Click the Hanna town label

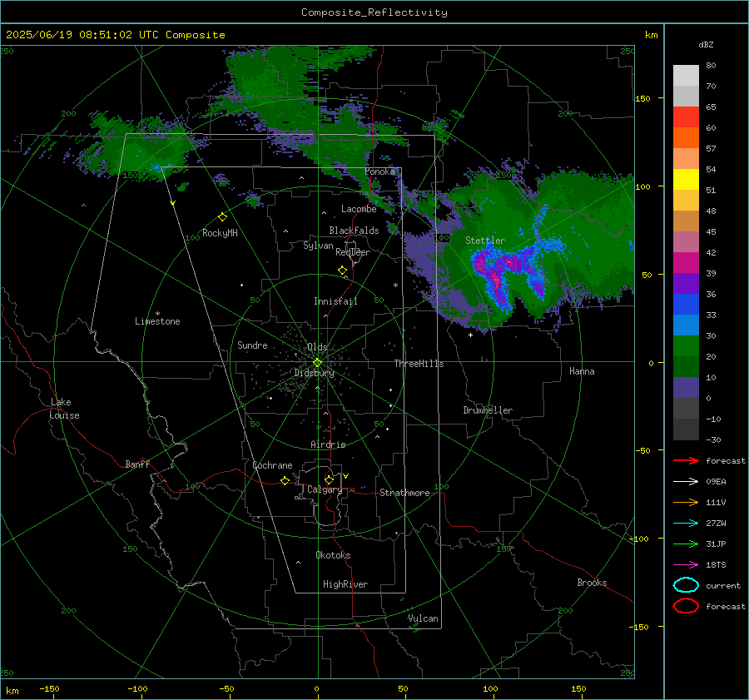click(x=582, y=371)
